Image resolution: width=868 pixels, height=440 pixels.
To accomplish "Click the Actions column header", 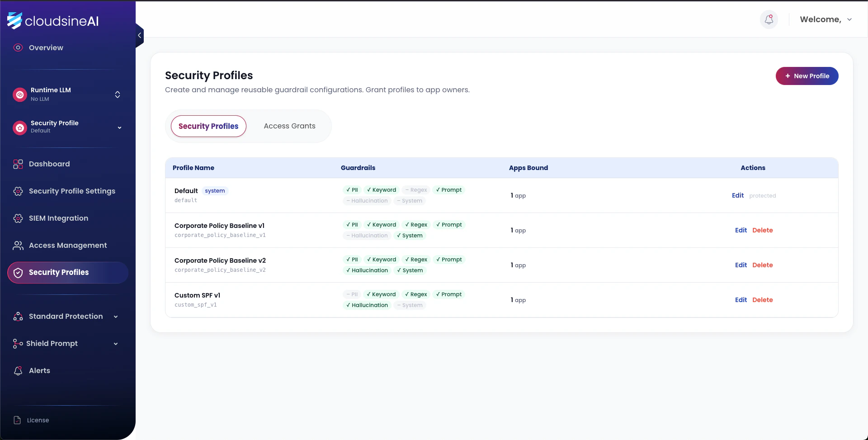I will coord(753,168).
